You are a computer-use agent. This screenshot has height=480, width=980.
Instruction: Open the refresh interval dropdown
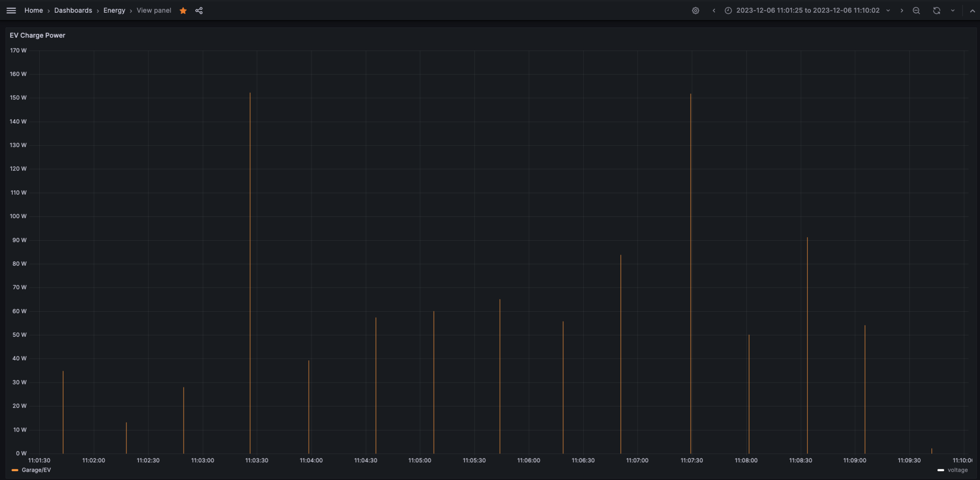[x=953, y=10]
